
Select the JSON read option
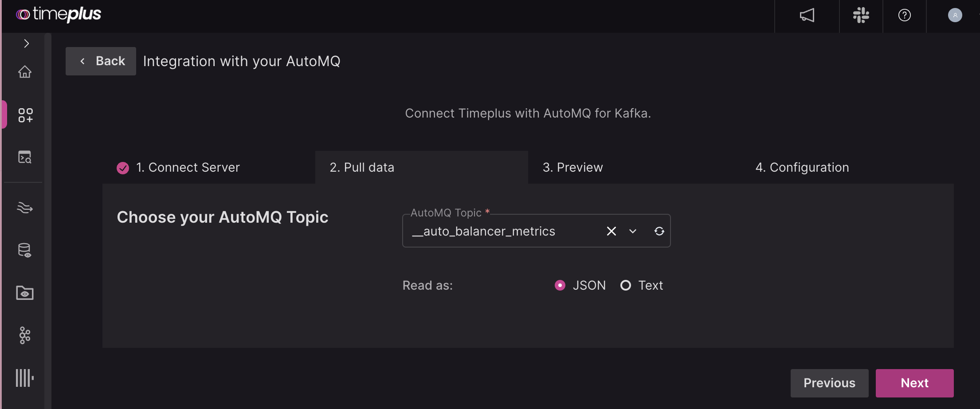point(560,285)
